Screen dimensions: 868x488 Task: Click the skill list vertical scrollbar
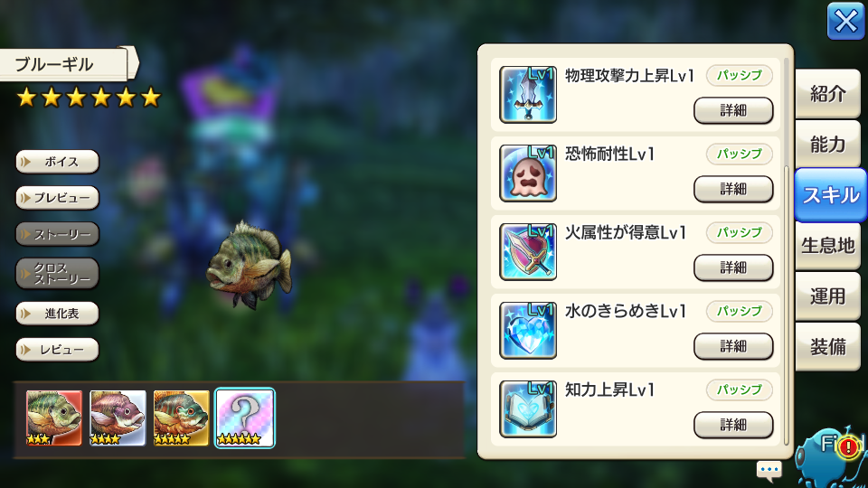(786, 250)
